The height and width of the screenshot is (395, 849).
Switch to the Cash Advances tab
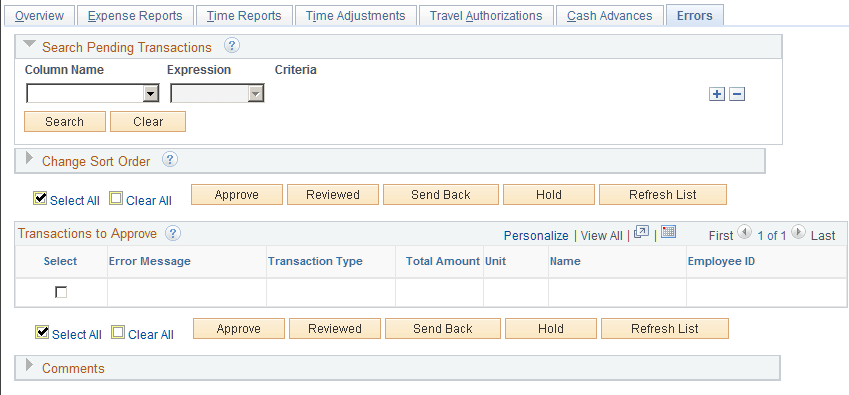(x=610, y=16)
